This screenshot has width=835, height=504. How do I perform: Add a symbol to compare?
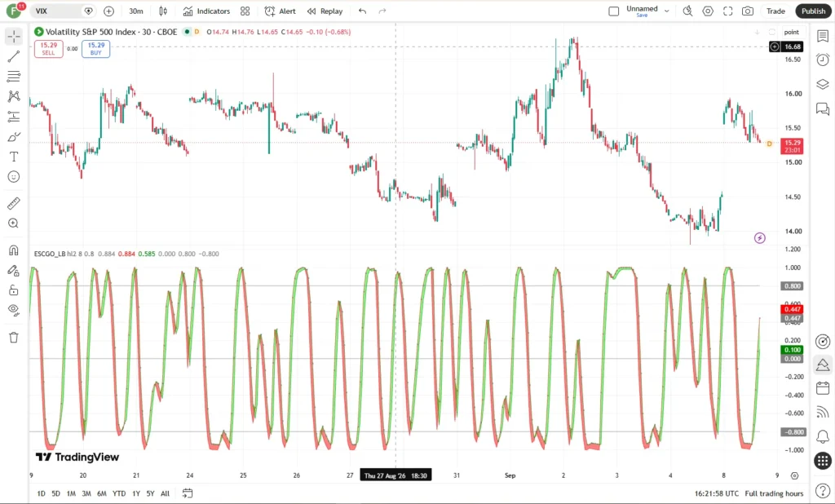[108, 11]
